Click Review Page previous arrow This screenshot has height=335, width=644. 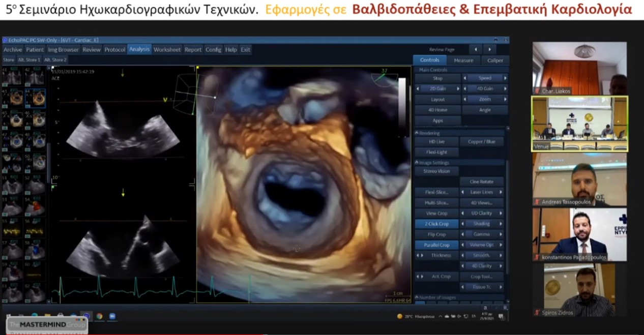(476, 49)
